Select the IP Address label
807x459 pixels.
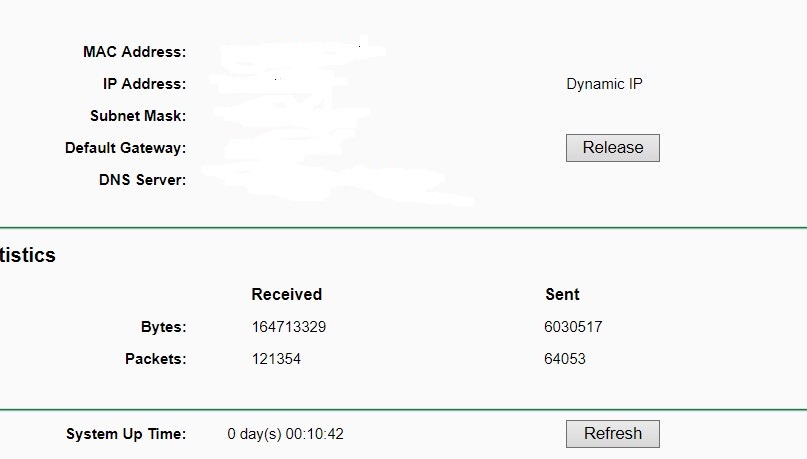pos(144,84)
